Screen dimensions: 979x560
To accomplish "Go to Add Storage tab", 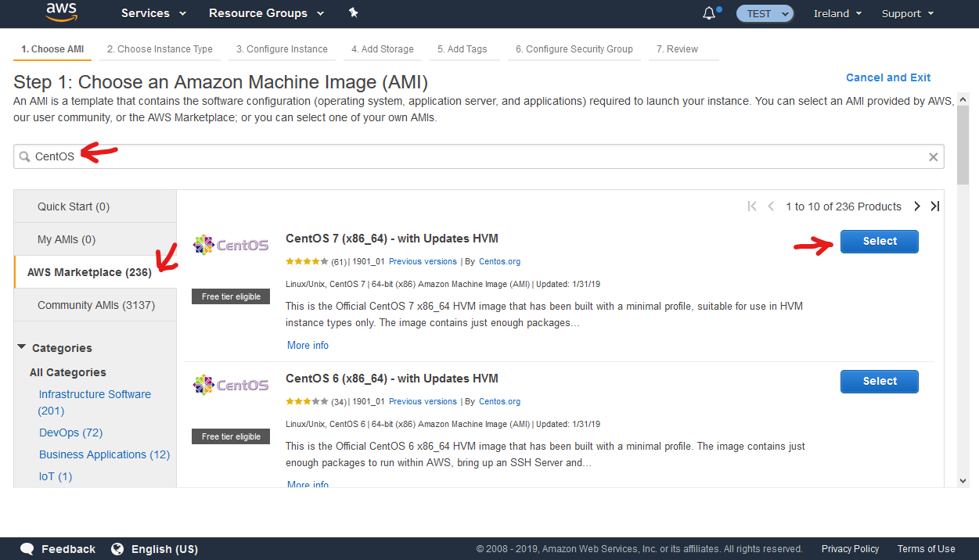I will tap(383, 49).
